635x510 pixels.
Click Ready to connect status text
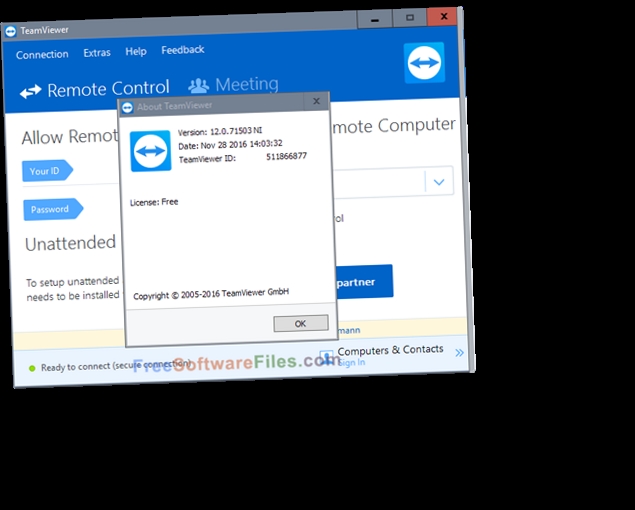pos(116,365)
